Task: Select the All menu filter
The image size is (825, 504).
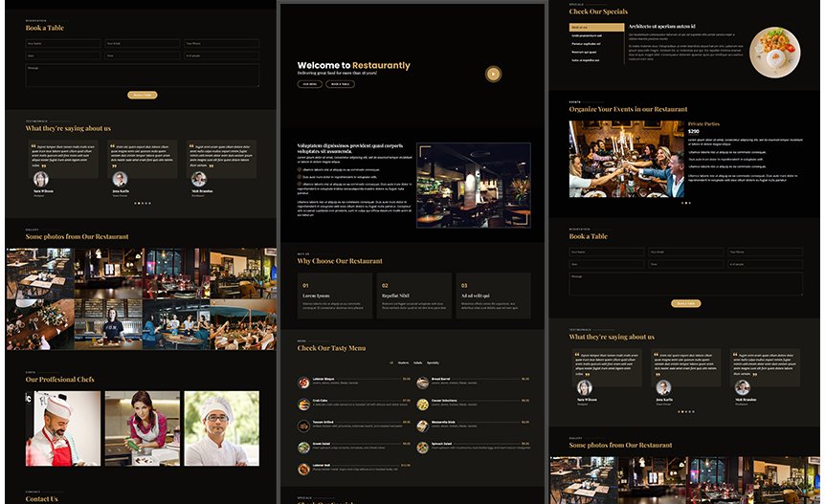Action: click(x=390, y=362)
